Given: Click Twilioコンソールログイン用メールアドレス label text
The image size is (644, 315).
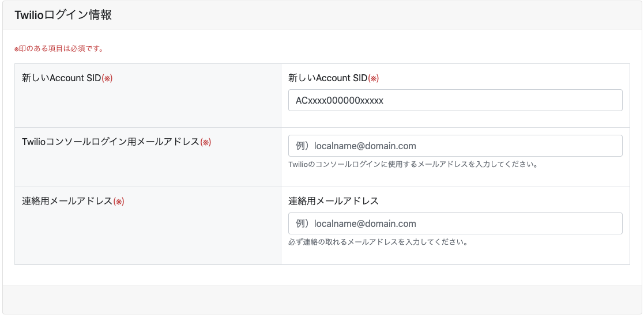Looking at the screenshot, I should (x=116, y=142).
